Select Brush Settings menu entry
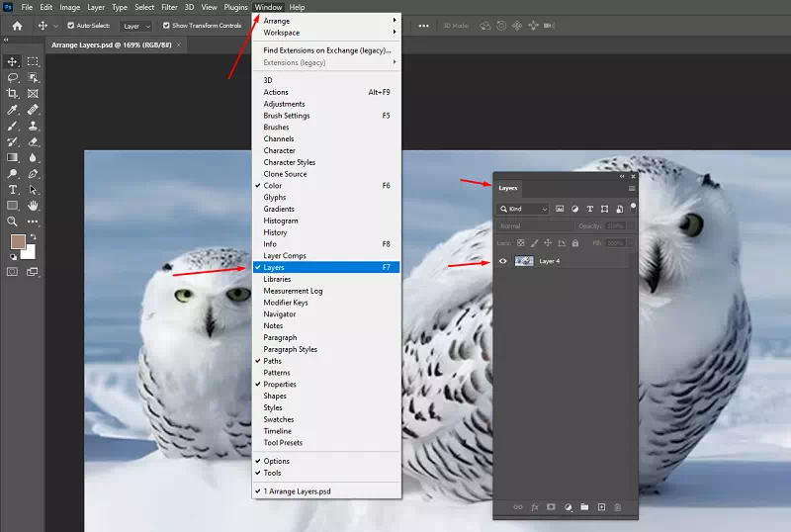This screenshot has height=532, width=791. point(327,116)
